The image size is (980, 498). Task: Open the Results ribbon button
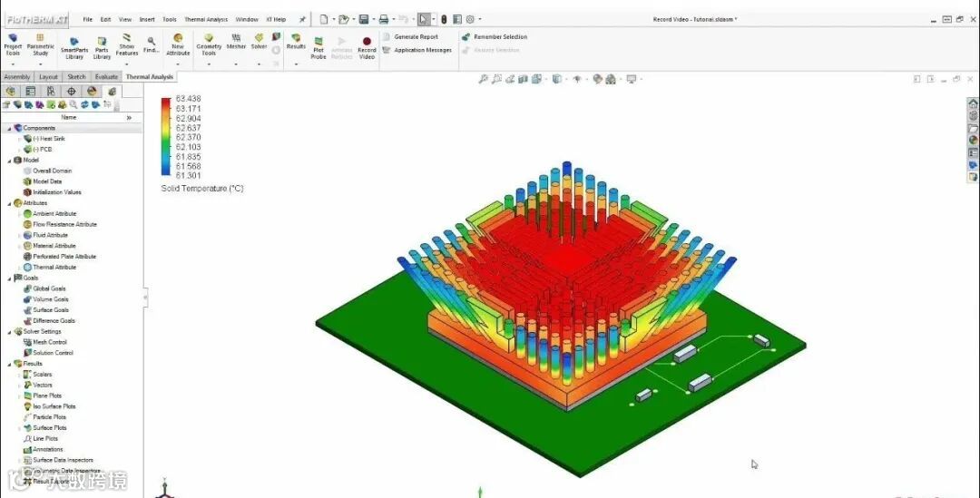point(296,42)
